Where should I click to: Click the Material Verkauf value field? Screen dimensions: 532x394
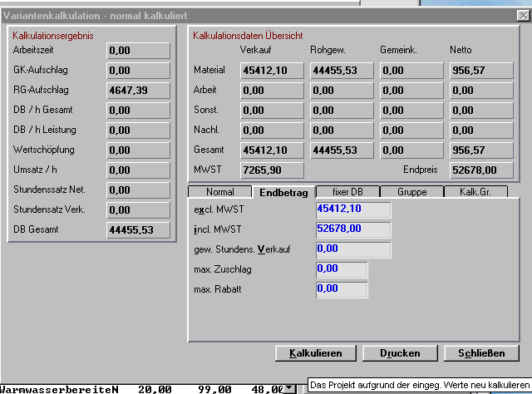(x=272, y=71)
